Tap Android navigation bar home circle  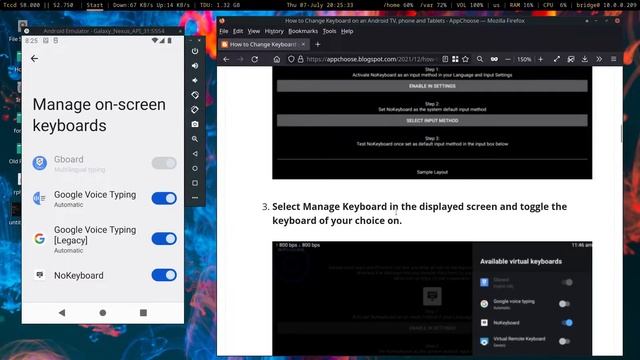click(x=102, y=313)
